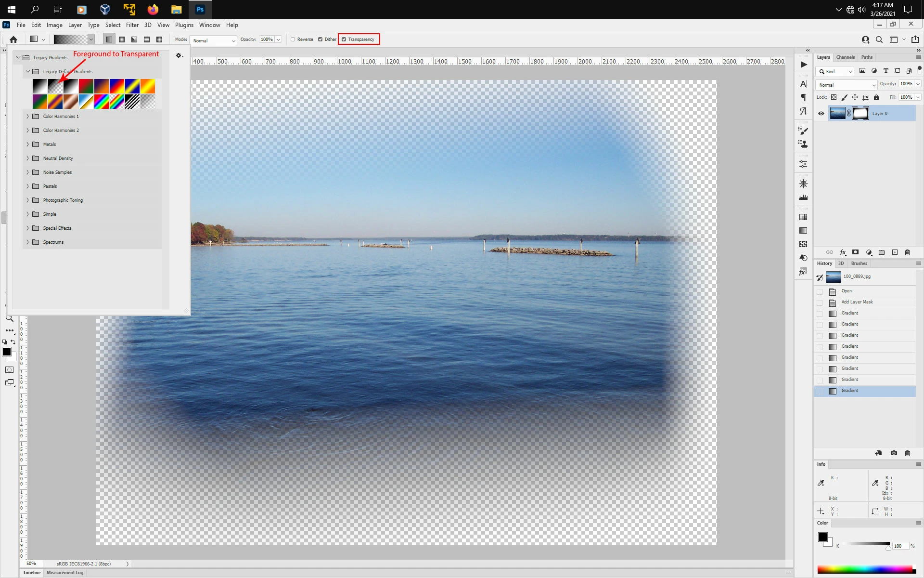Select the Add Layer Mask history state
Screen dimensions: 924x578
pos(857,302)
